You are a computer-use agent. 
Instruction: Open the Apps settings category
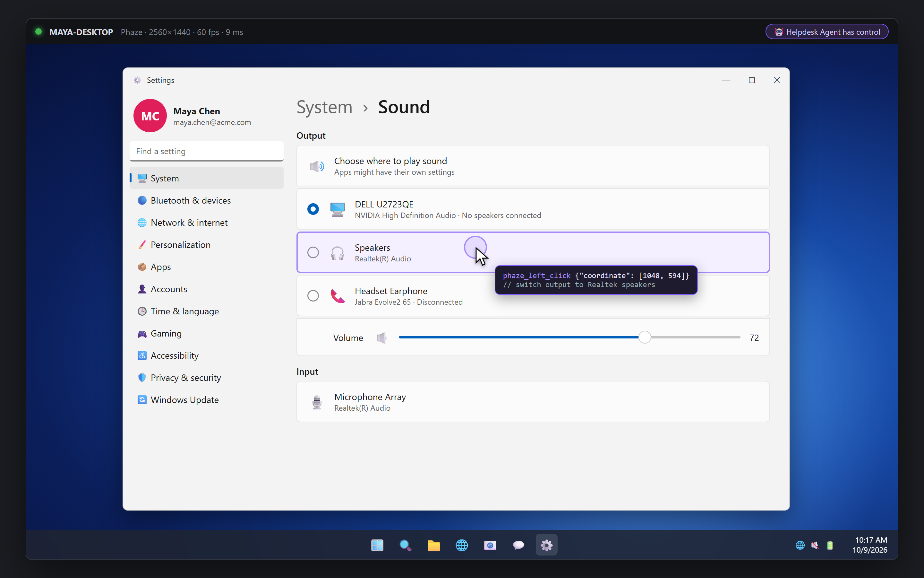click(x=207, y=267)
